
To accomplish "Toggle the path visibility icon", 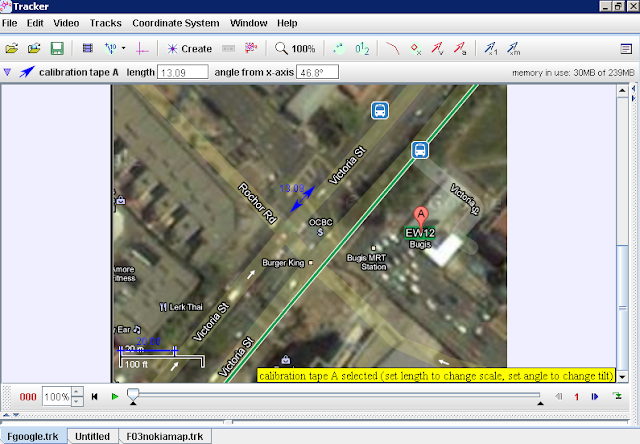I will point(393,49).
